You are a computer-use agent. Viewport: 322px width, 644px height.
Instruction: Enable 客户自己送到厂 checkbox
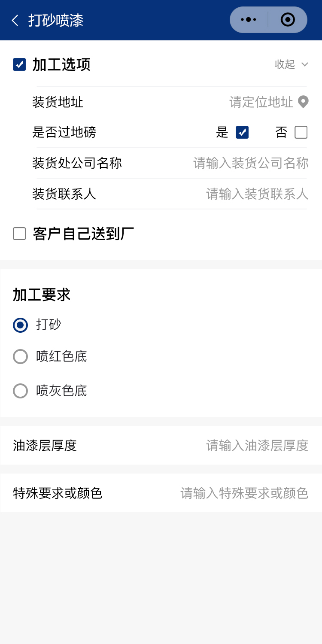pos(19,234)
